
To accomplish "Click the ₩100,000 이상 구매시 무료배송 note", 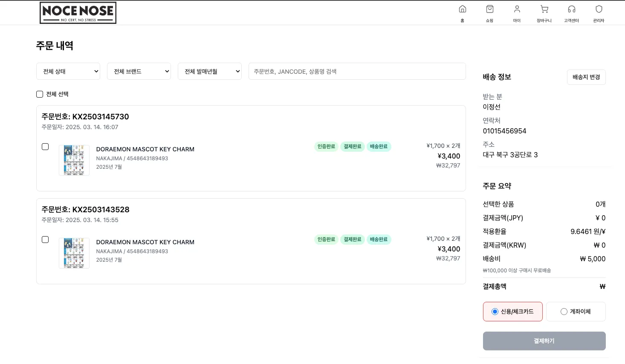I will (517, 270).
